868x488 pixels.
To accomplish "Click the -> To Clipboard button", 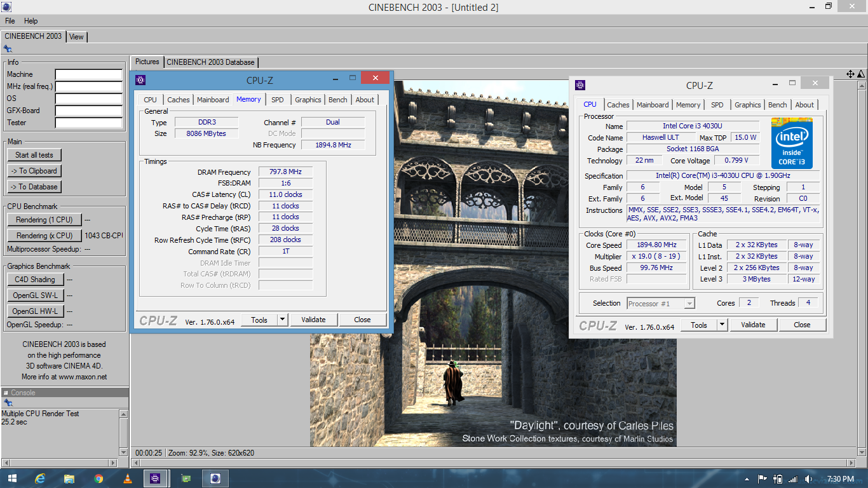I will point(34,171).
